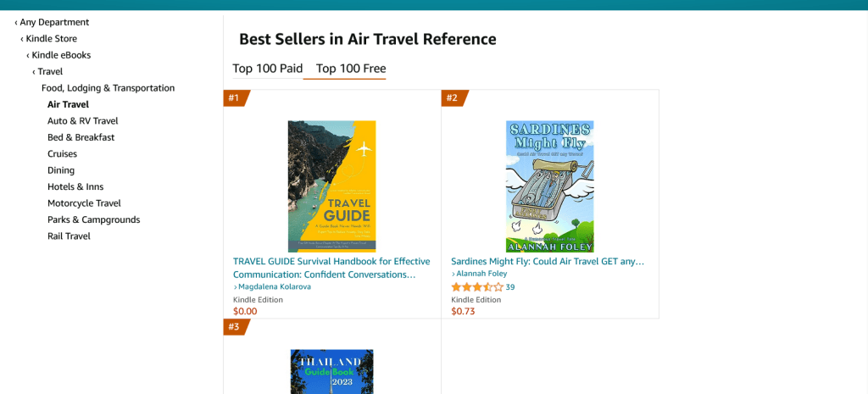Go up to Kindle eBooks category
Image resolution: width=868 pixels, height=394 pixels.
61,55
